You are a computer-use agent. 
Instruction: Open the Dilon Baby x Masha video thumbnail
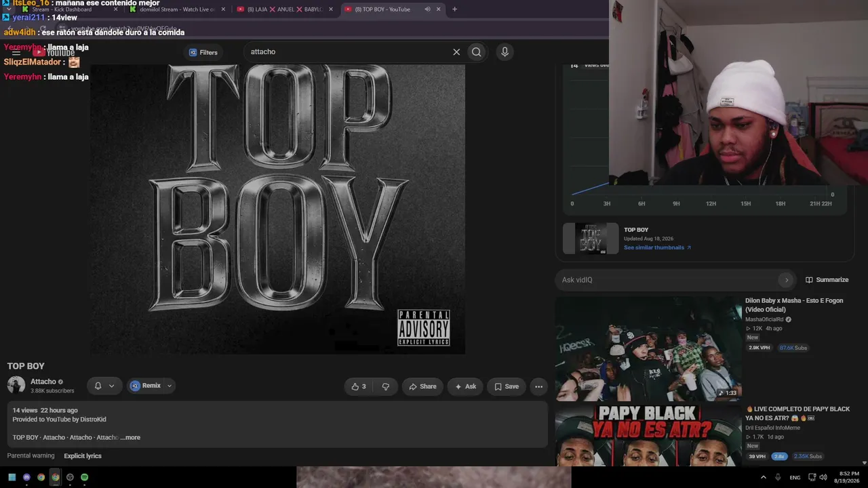[648, 349]
